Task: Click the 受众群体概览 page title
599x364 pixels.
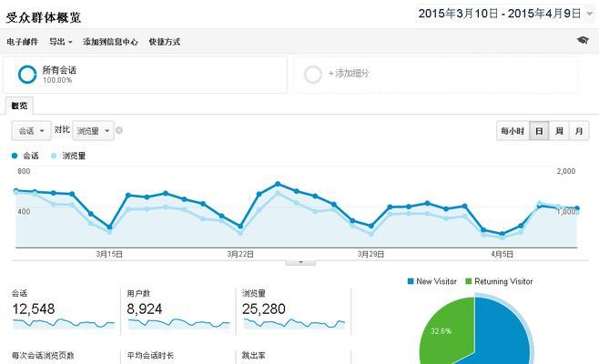Action: pyautogui.click(x=43, y=17)
